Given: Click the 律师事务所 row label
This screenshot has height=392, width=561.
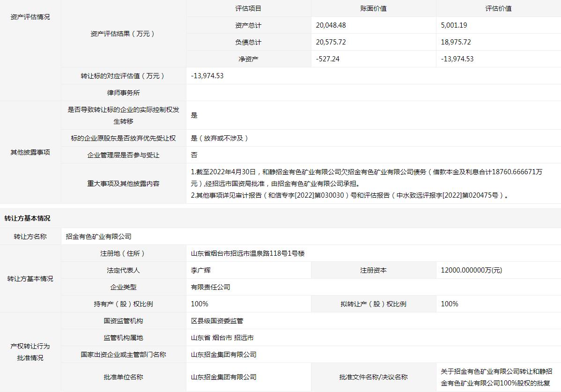Looking at the screenshot, I should click(x=123, y=93).
